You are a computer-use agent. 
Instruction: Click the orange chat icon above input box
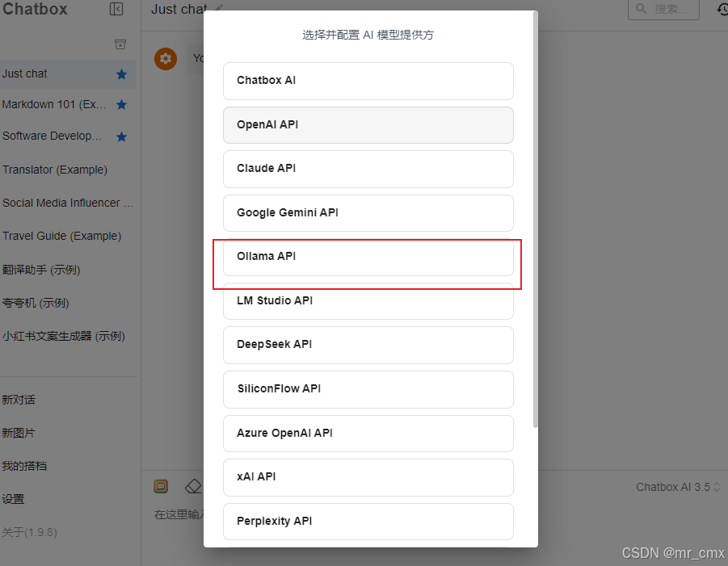(161, 486)
